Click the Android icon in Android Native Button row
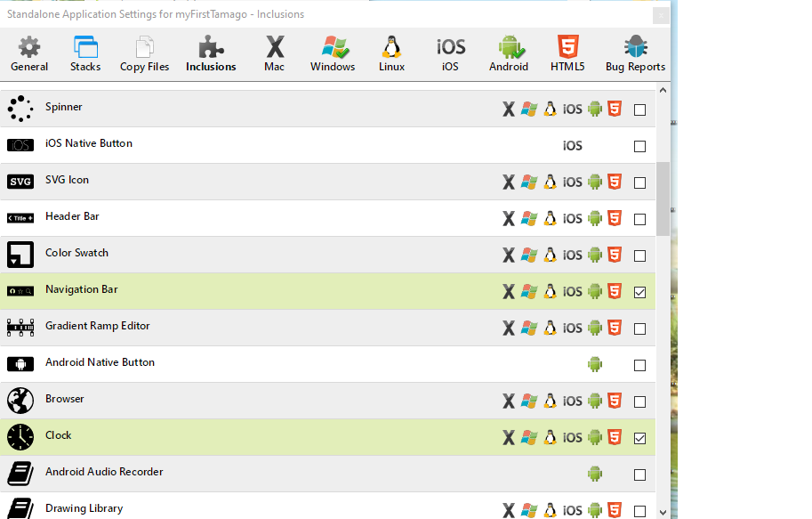 [595, 364]
